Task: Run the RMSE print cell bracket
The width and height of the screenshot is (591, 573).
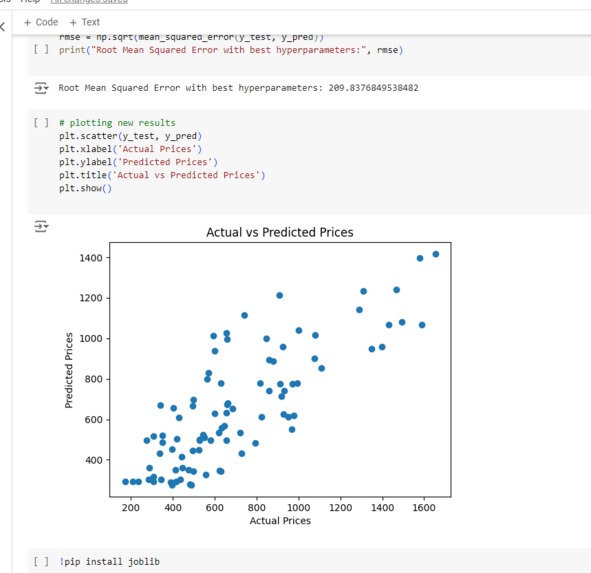Action: click(41, 49)
